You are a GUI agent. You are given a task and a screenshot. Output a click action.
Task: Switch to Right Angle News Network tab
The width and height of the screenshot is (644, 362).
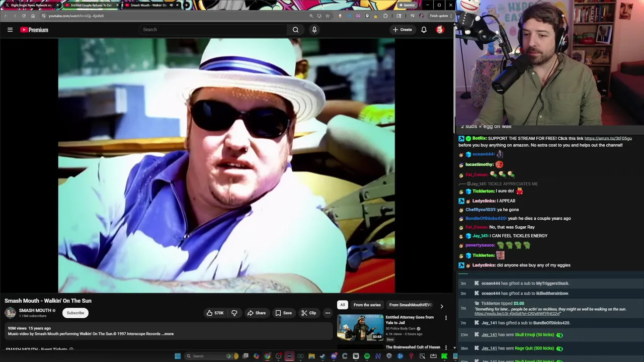(x=31, y=5)
